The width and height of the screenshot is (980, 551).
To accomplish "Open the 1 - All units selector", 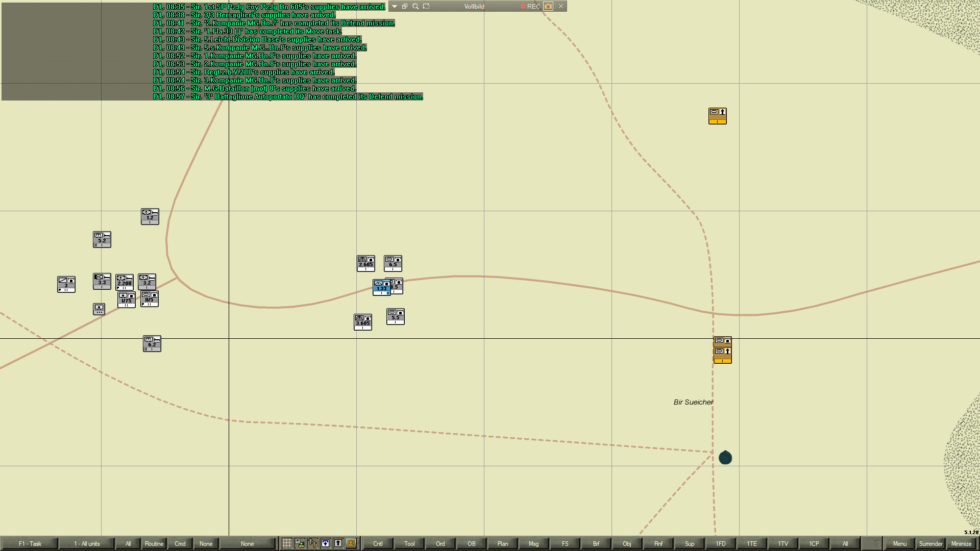I will pyautogui.click(x=87, y=543).
